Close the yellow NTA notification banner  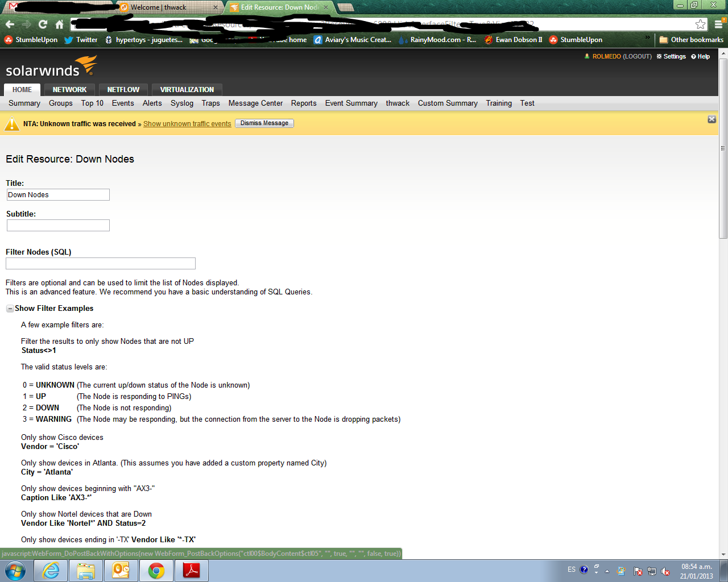(712, 119)
